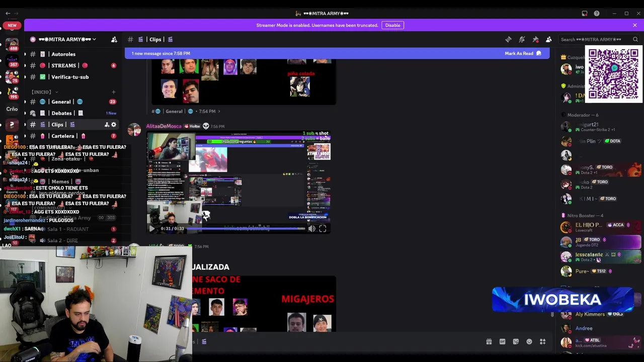Open the sticker picker
The image size is (644, 362).
pyautogui.click(x=516, y=342)
